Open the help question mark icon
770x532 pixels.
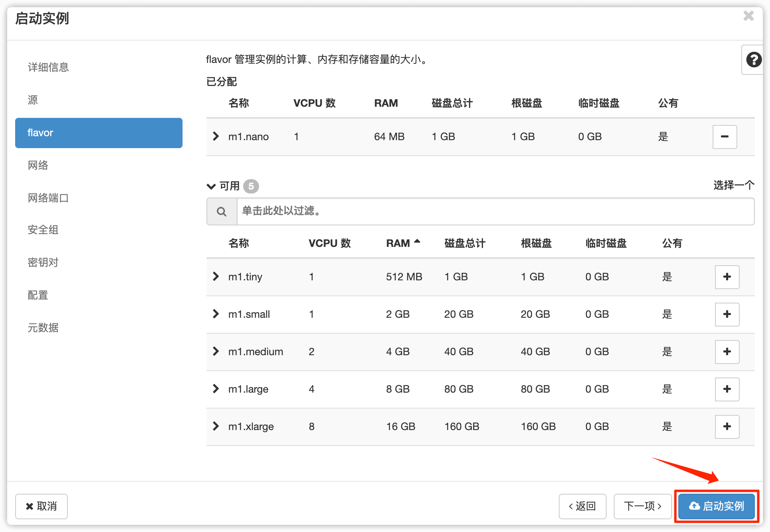click(x=753, y=60)
